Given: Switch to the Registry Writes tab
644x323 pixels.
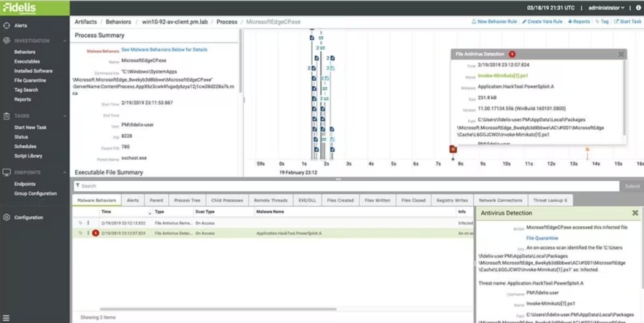Looking at the screenshot, I should tap(452, 200).
